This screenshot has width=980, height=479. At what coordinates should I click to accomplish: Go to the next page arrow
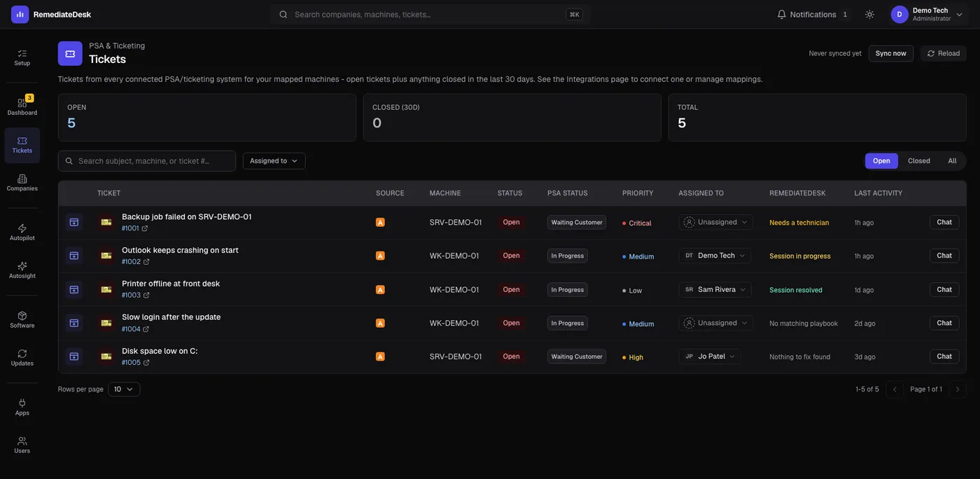point(958,389)
